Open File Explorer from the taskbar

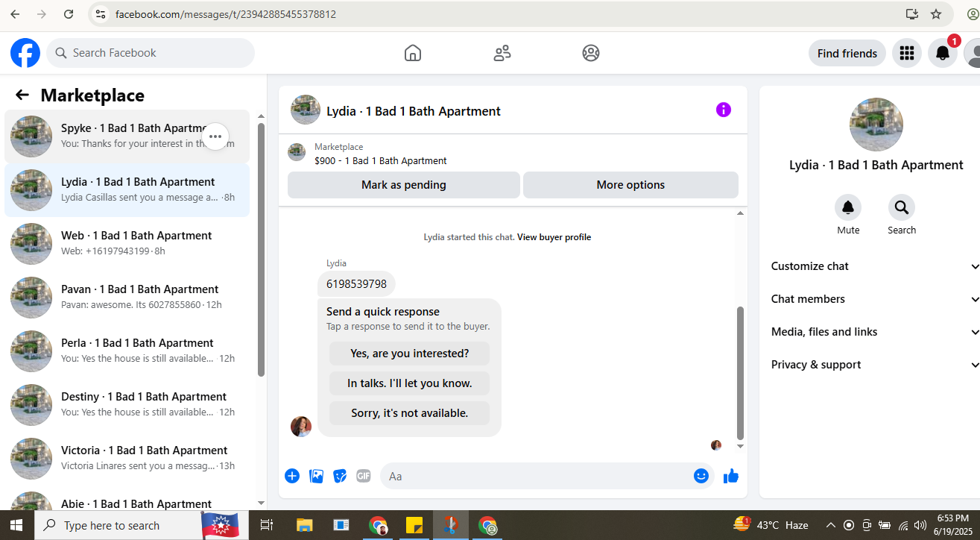tap(304, 525)
